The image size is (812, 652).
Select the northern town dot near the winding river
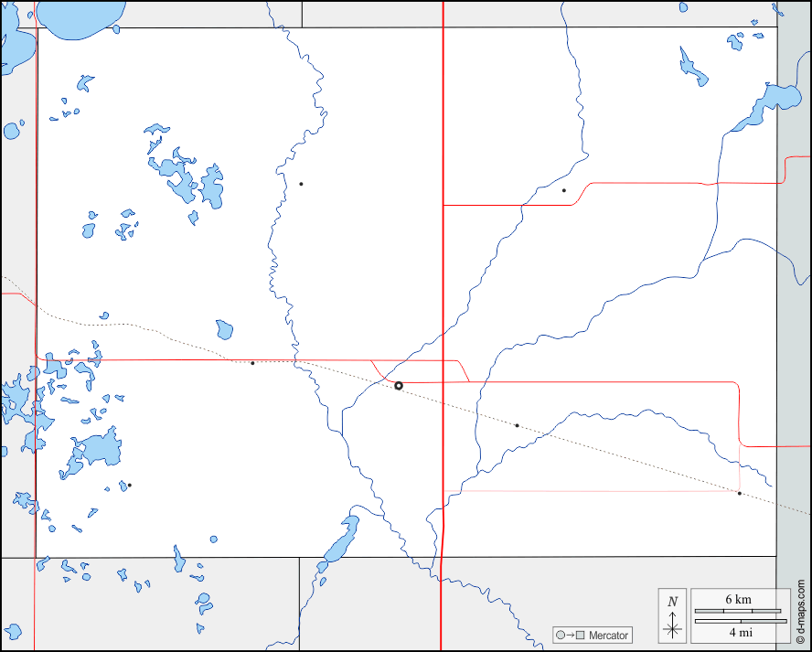tap(301, 184)
